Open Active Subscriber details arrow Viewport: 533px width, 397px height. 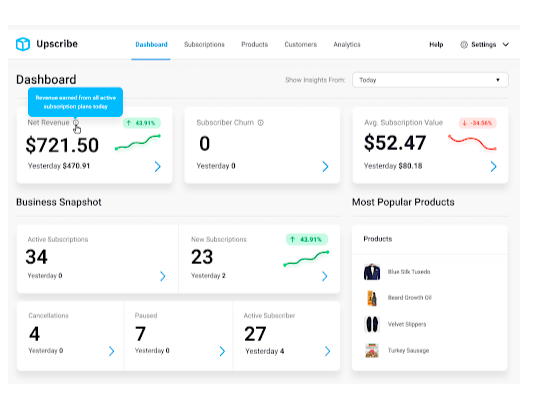click(x=327, y=351)
